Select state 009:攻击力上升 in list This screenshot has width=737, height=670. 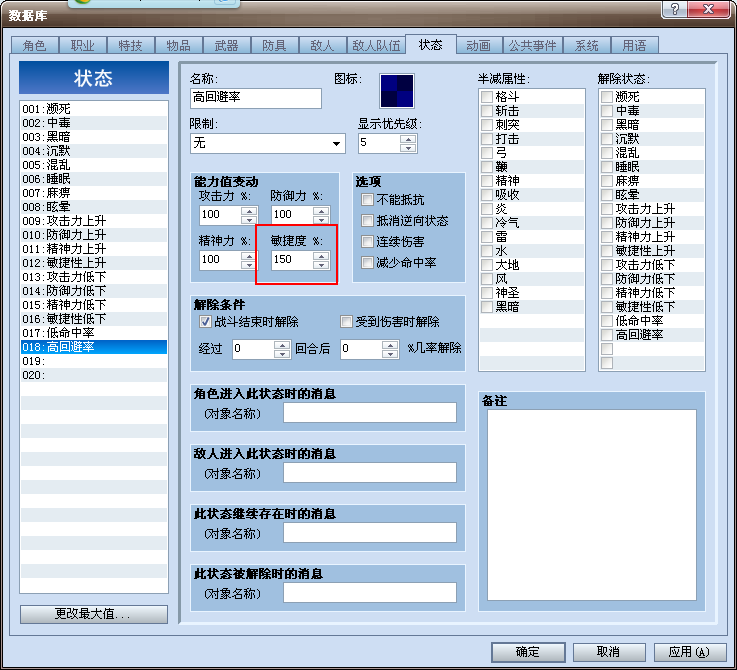[94, 221]
